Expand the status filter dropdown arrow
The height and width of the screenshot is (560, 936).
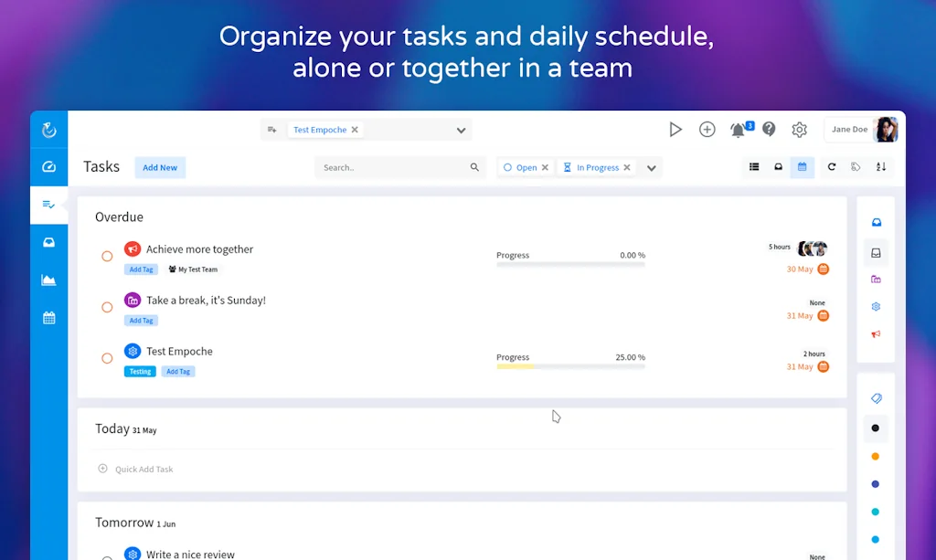tap(652, 168)
